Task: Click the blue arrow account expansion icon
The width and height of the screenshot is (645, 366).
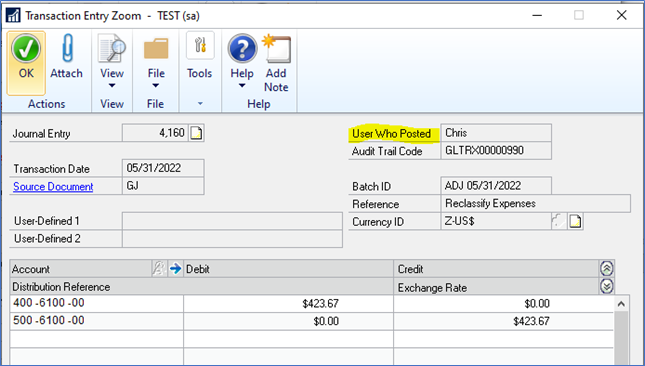Action: coord(176,269)
